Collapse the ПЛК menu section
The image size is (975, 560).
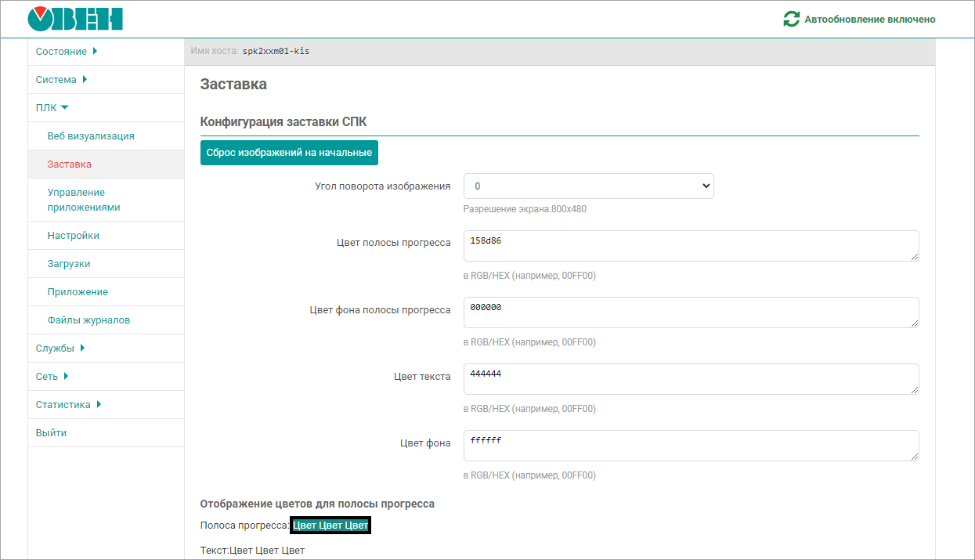pyautogui.click(x=52, y=108)
